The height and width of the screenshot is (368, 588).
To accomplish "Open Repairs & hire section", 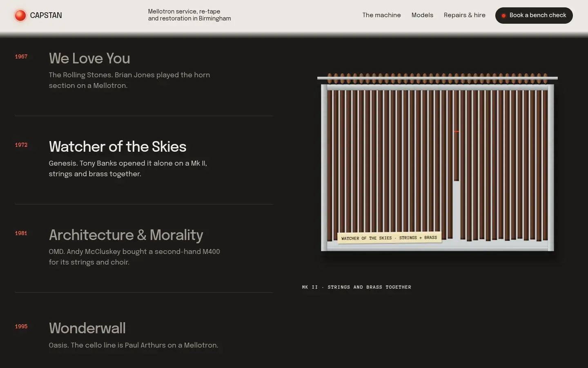I will pyautogui.click(x=465, y=15).
